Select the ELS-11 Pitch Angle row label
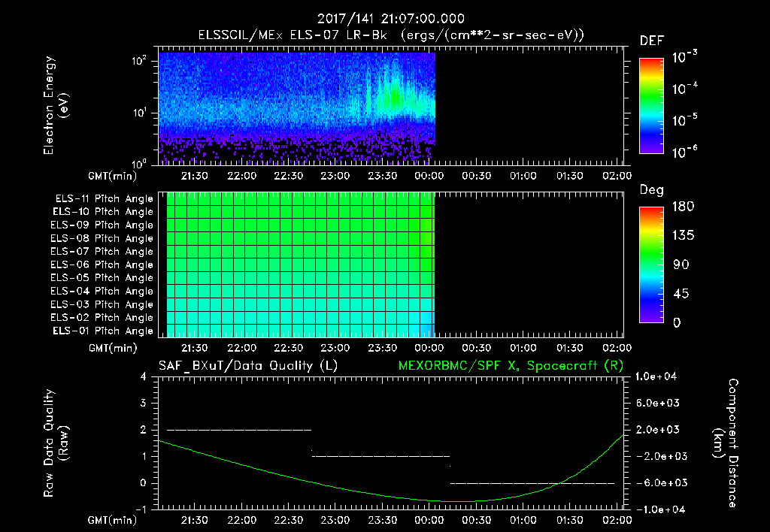The height and width of the screenshot is (532, 770). 104,199
